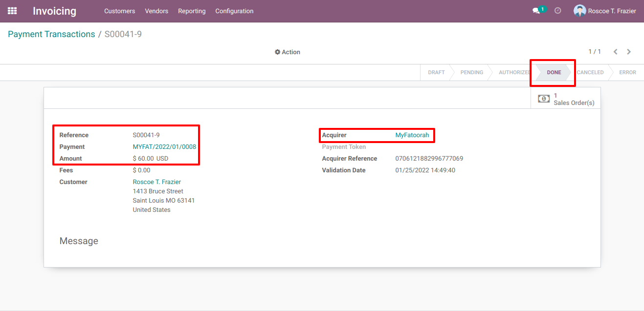The width and height of the screenshot is (644, 311).
Task: Open the MyFatoorah acquirer link
Action: [x=412, y=135]
